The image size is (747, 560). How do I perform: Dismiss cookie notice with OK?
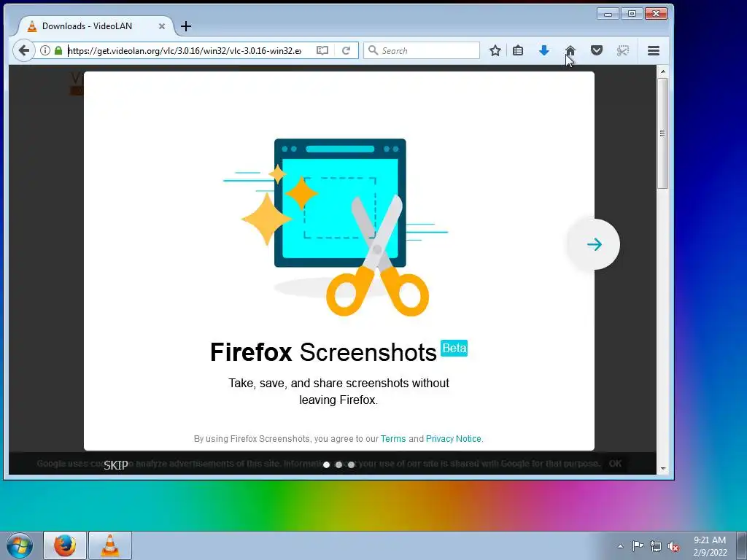pos(615,463)
